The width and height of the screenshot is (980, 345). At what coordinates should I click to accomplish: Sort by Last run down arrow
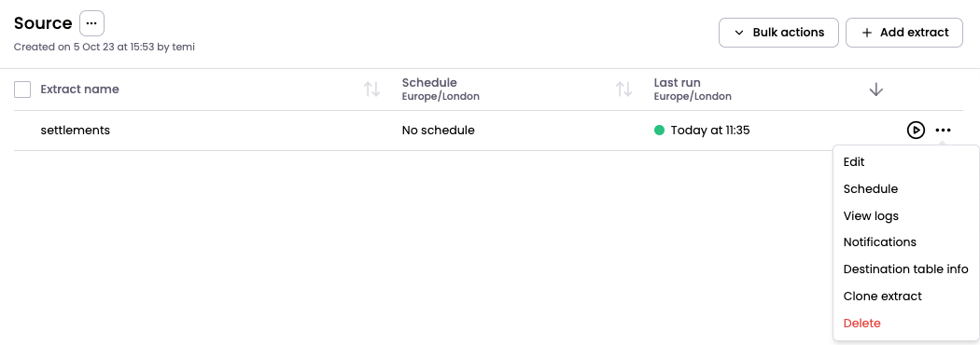pyautogui.click(x=876, y=90)
